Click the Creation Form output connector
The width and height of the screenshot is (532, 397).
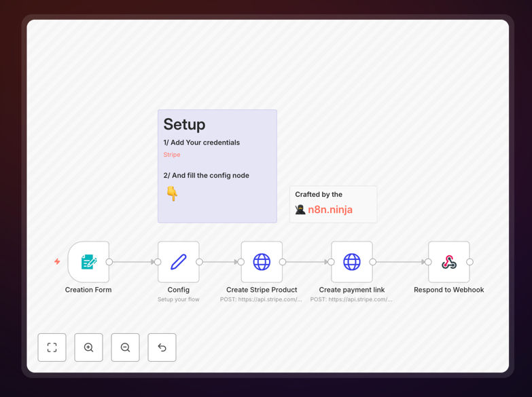click(109, 262)
